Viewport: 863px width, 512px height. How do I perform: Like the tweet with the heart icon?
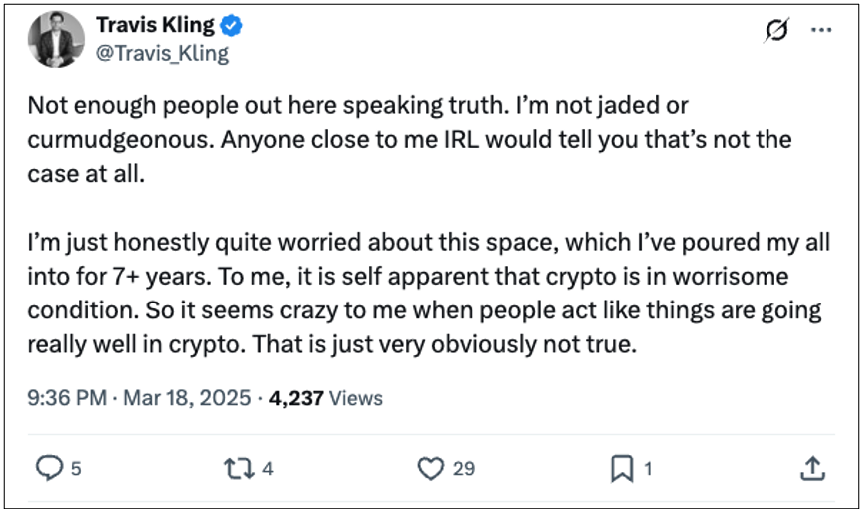click(430, 468)
